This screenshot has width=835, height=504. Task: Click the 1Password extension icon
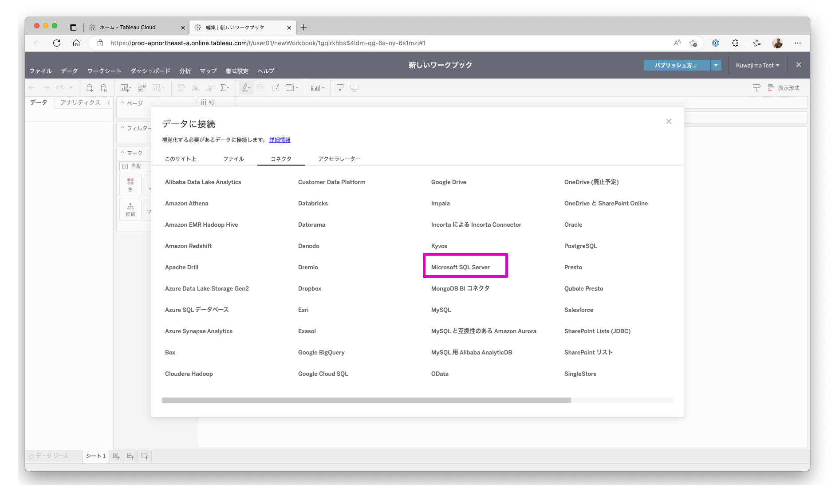click(716, 43)
